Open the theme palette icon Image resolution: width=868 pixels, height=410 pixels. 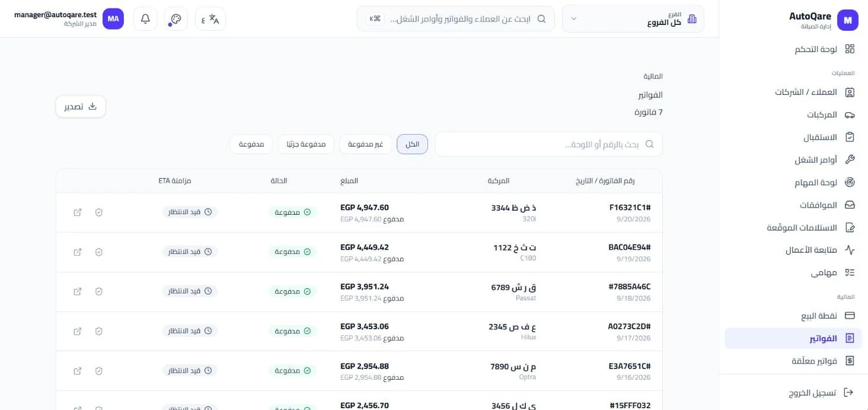coord(176,19)
